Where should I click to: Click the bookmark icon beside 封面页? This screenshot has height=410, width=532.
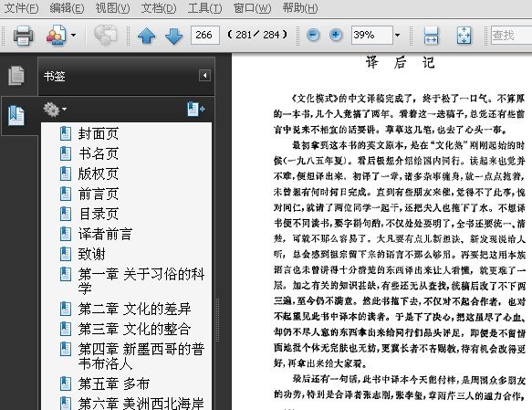coord(66,133)
